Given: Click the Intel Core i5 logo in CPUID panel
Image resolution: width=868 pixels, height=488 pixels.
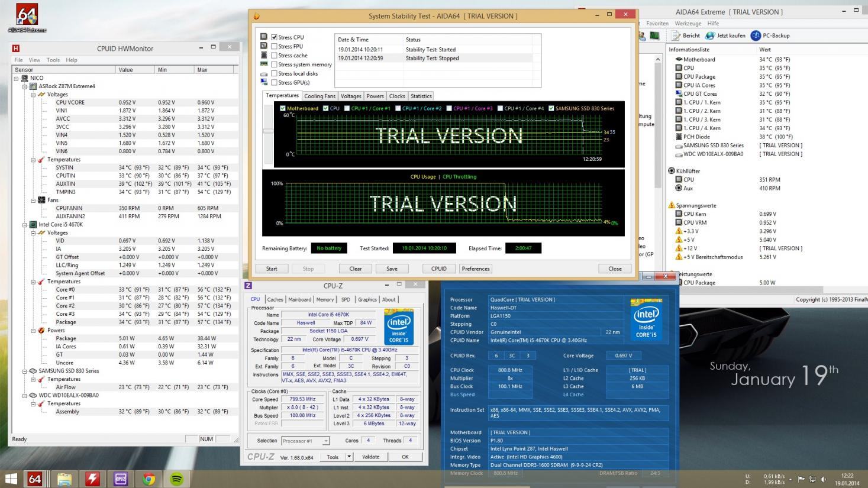Looking at the screenshot, I should click(646, 319).
